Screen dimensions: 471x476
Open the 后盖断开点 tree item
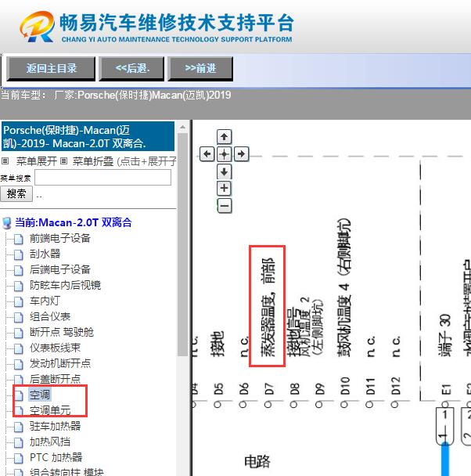pyautogui.click(x=56, y=379)
